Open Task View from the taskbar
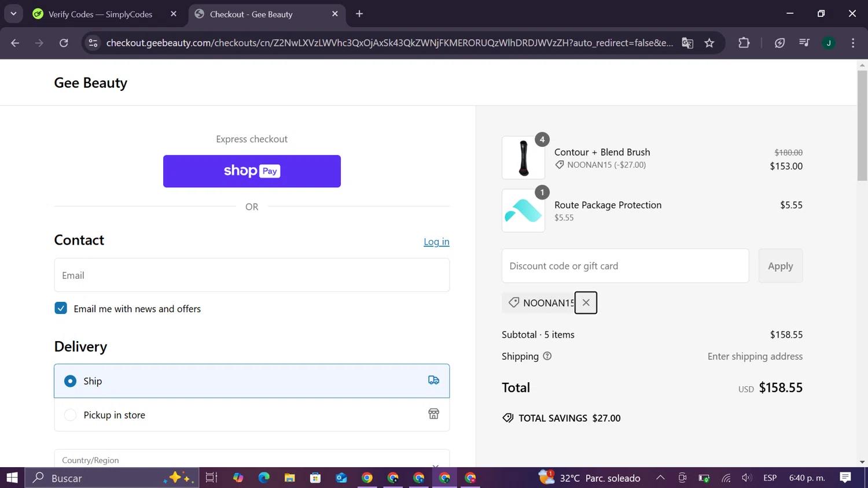Image resolution: width=868 pixels, height=488 pixels. [x=211, y=478]
